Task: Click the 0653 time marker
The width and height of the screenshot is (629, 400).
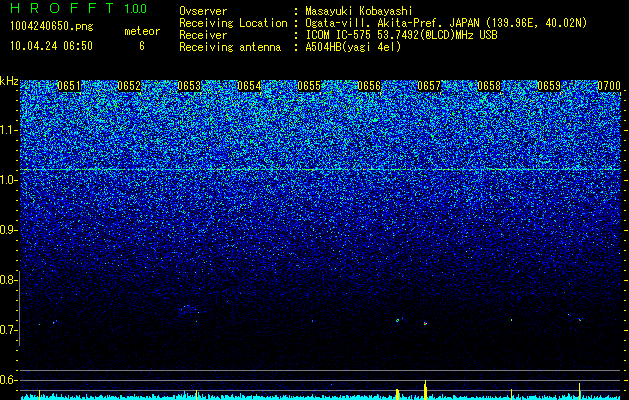Action: tap(189, 86)
